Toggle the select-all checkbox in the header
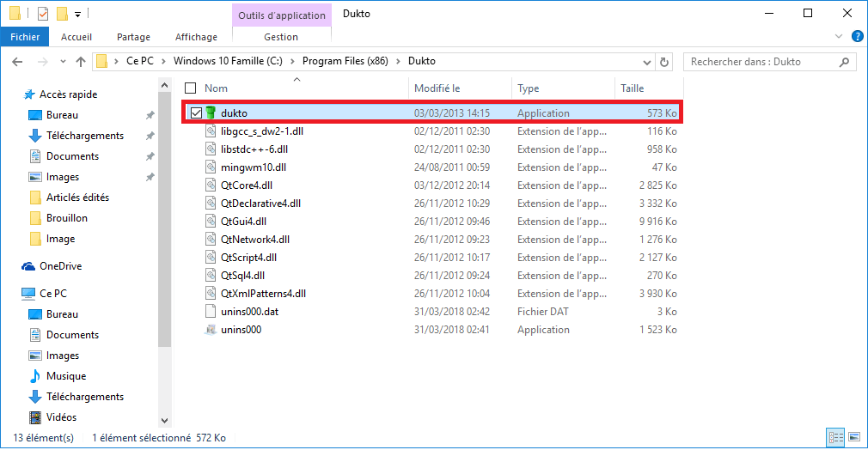 (191, 88)
